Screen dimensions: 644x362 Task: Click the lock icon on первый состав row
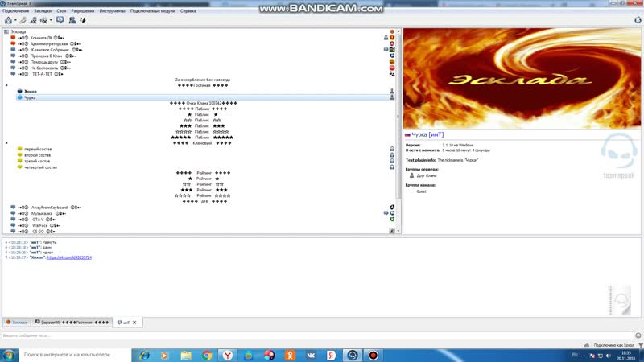(392, 150)
